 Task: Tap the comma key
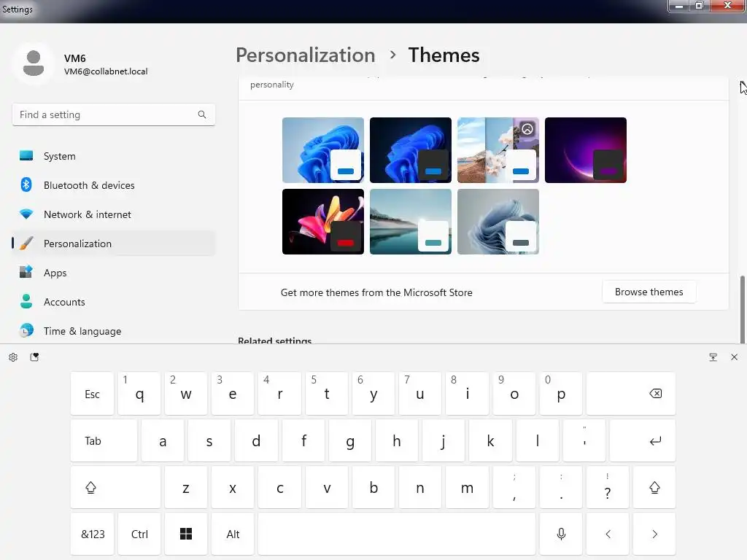(x=514, y=487)
